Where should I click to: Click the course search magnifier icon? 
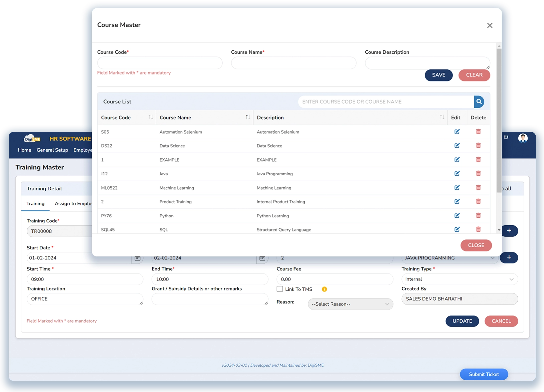pos(479,102)
